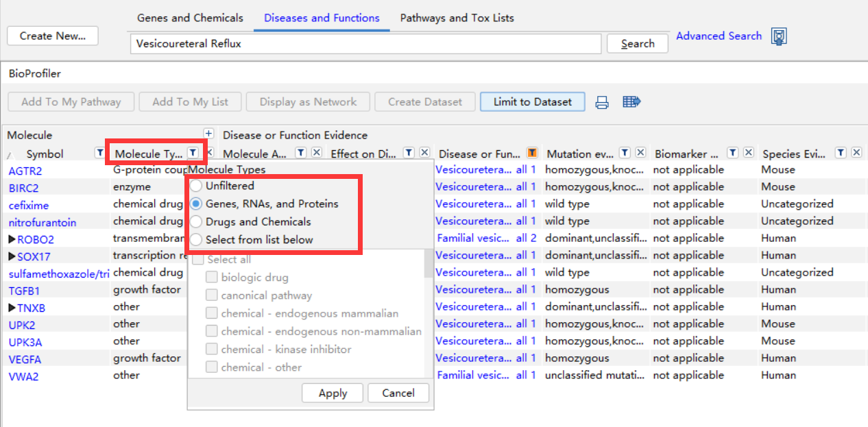Select the 'Select from list below' option
The image size is (868, 427).
197,239
